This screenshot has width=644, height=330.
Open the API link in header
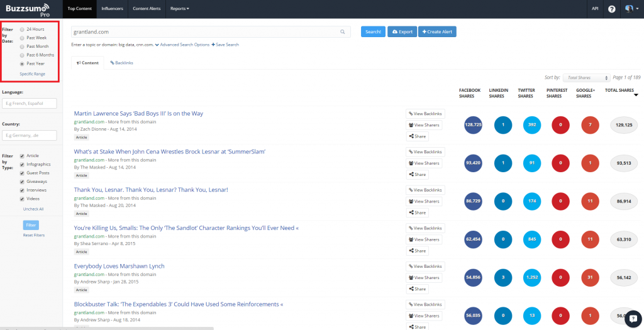[595, 9]
